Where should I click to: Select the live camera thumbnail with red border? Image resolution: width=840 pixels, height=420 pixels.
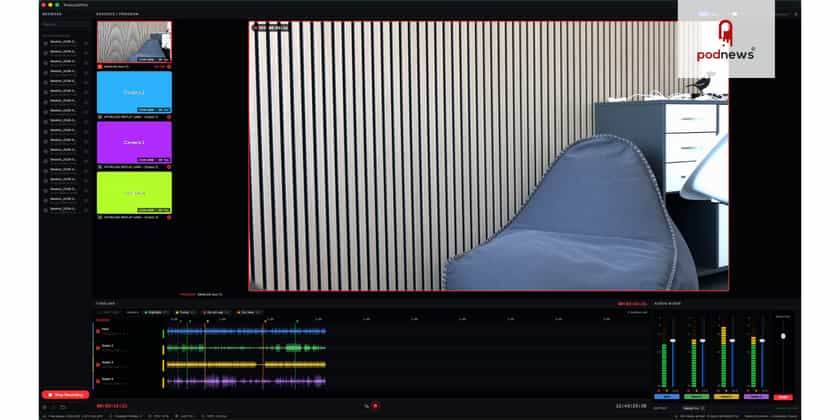pos(134,42)
